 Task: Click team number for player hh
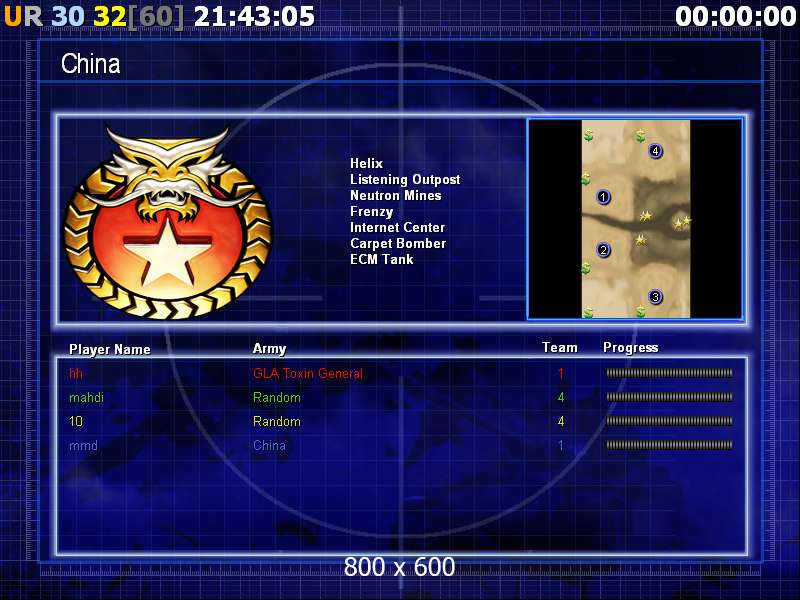click(x=561, y=373)
